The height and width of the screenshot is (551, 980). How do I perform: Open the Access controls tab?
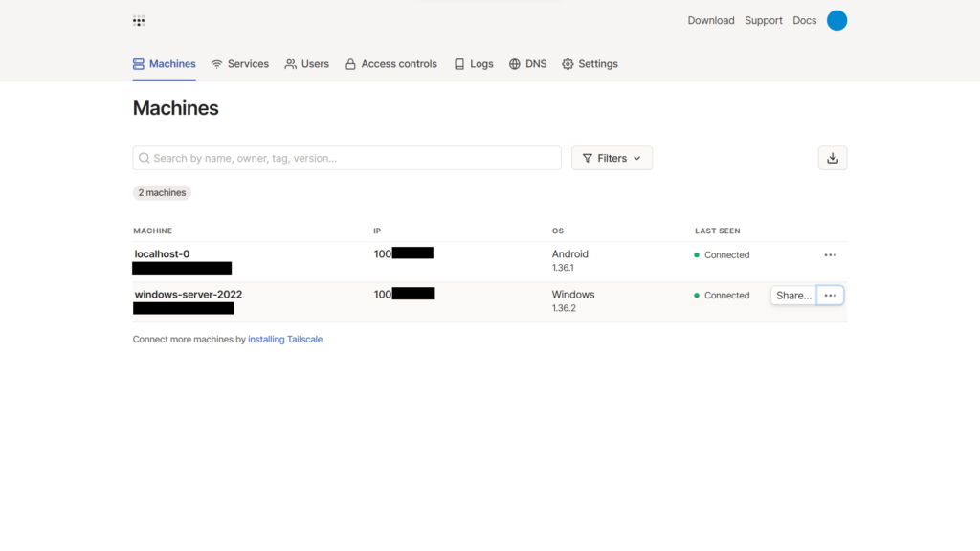[x=390, y=64]
